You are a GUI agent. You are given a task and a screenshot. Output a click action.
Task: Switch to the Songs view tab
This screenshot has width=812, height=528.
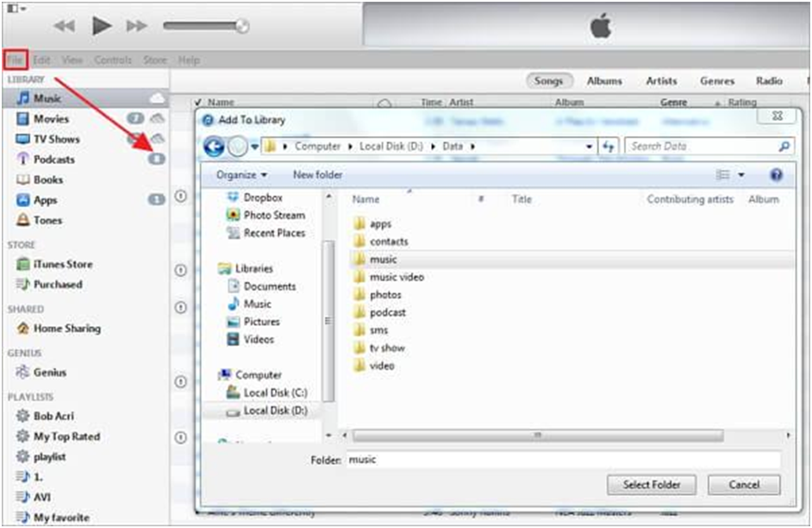point(549,81)
